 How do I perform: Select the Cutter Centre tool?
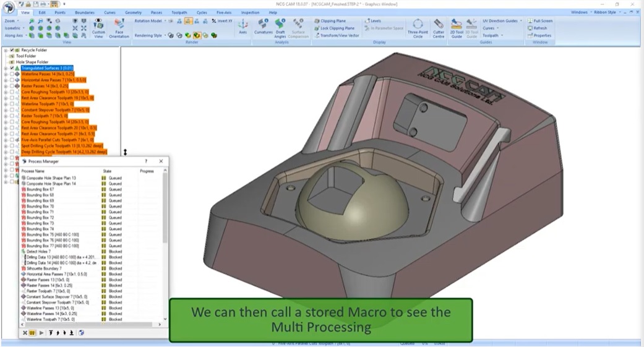pos(439,28)
